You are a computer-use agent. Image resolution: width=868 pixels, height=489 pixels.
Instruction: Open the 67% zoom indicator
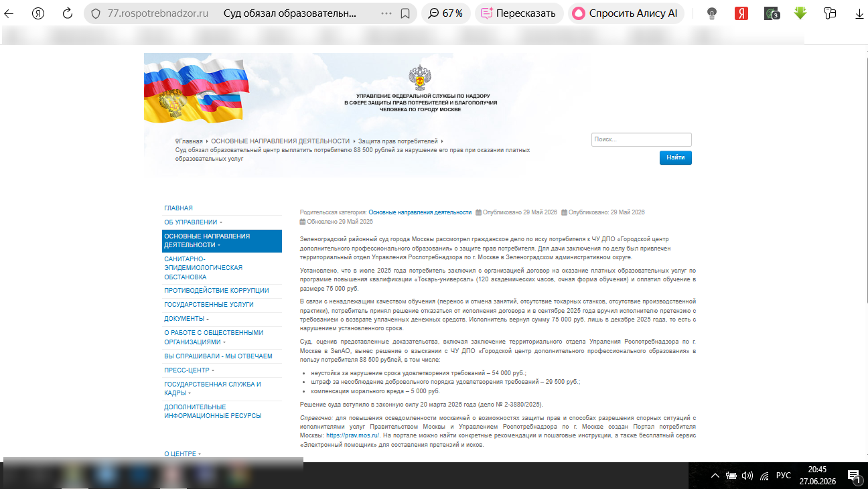click(x=445, y=13)
